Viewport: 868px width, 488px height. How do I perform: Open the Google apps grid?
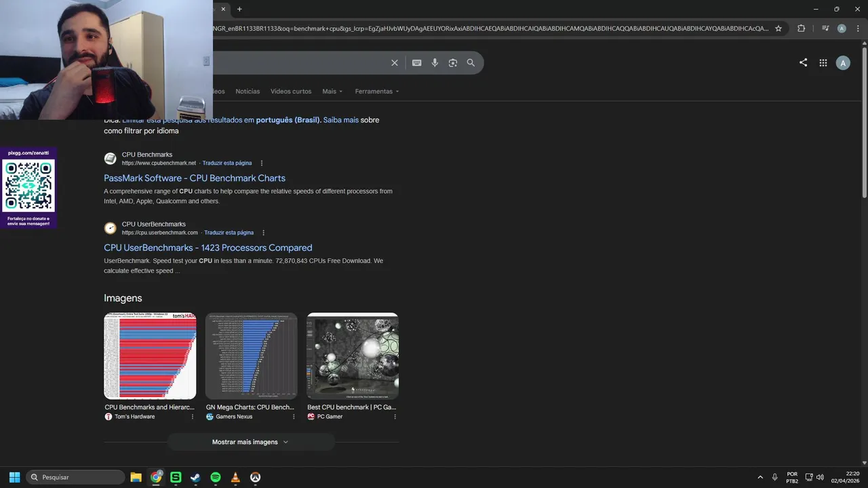(x=823, y=62)
